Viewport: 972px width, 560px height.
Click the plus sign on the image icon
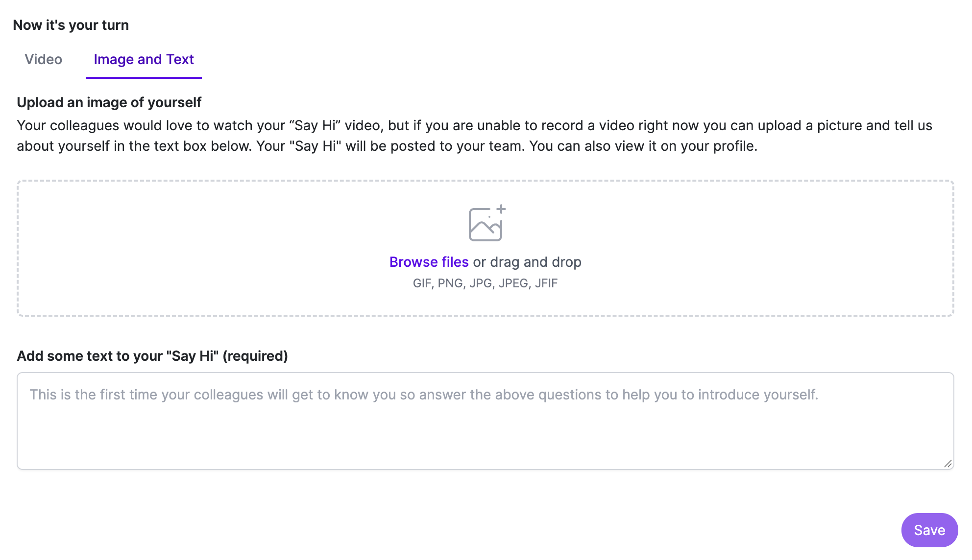pos(501,209)
